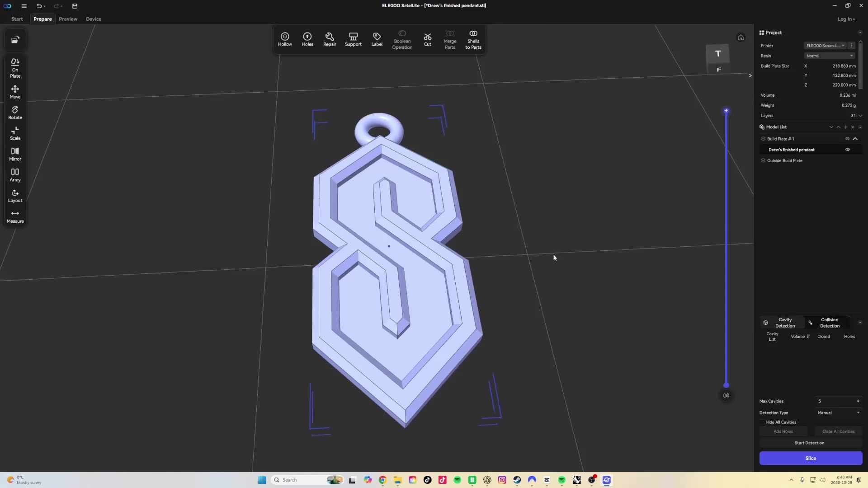Image resolution: width=868 pixels, height=488 pixels.
Task: Click the layer slider top handle
Action: 726,111
